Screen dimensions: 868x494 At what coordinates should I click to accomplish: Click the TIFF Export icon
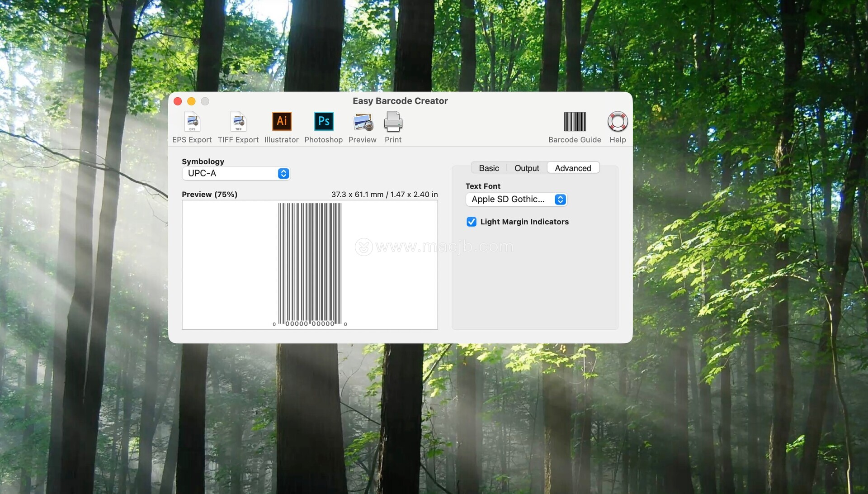[238, 122]
